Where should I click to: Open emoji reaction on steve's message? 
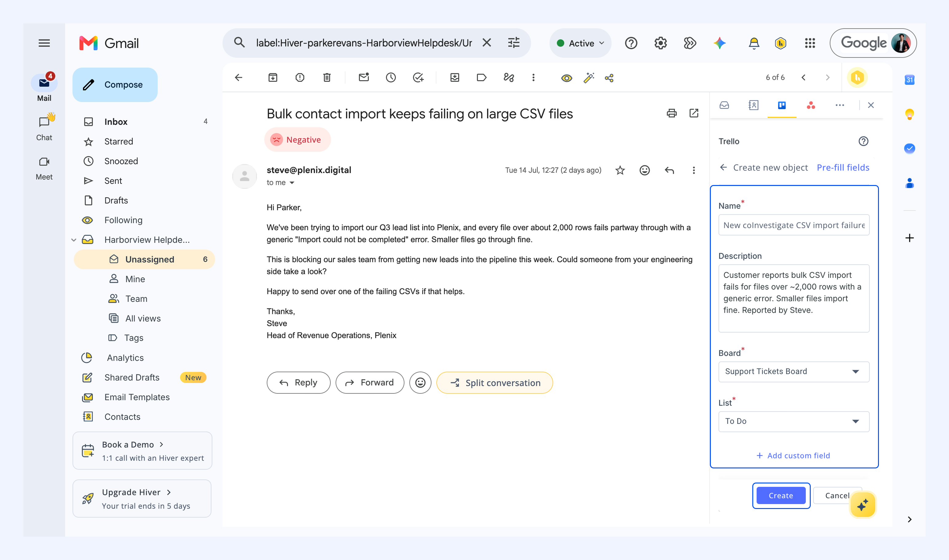point(645,171)
